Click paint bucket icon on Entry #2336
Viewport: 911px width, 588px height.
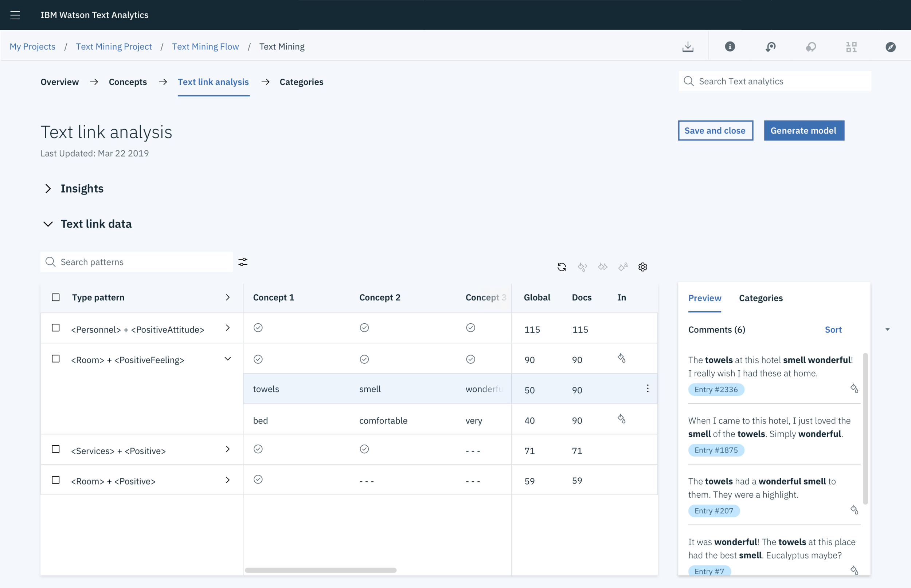[854, 389]
